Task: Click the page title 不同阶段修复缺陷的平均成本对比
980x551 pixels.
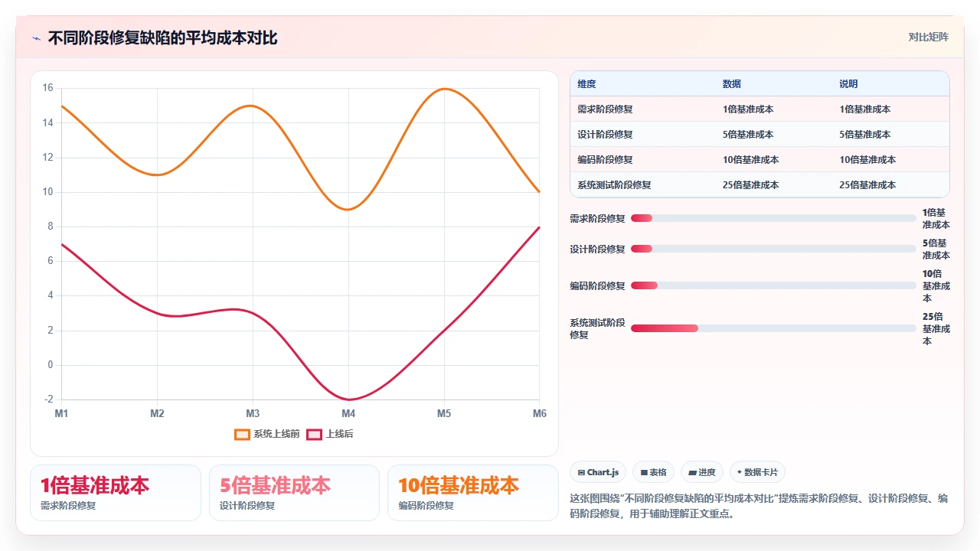Action: tap(162, 37)
